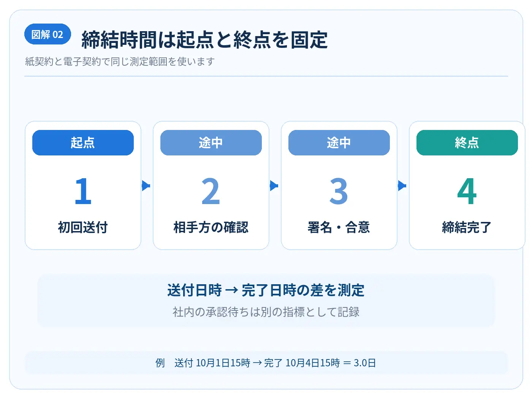The width and height of the screenshot is (532, 399).
Task: Click the 図解 02 badge
Action: click(47, 34)
